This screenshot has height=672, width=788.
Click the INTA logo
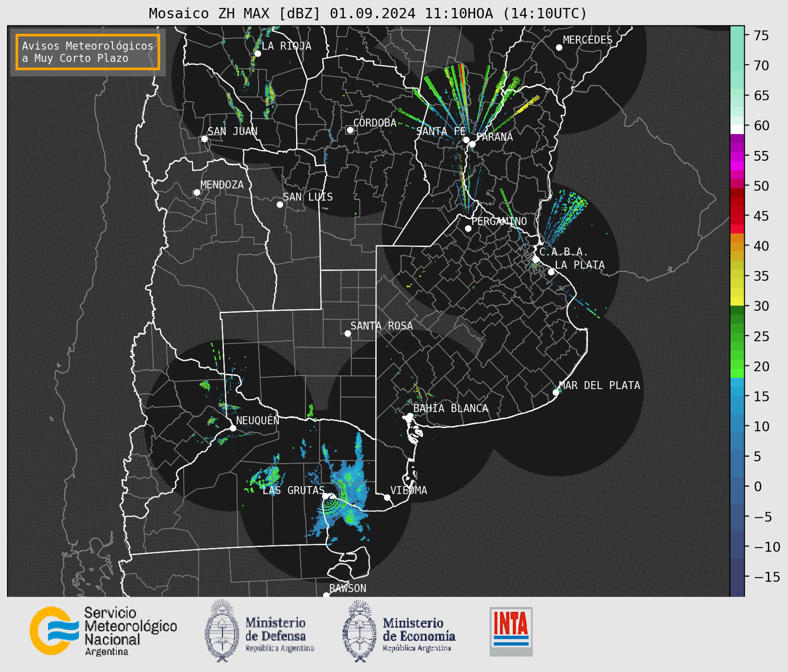(511, 631)
